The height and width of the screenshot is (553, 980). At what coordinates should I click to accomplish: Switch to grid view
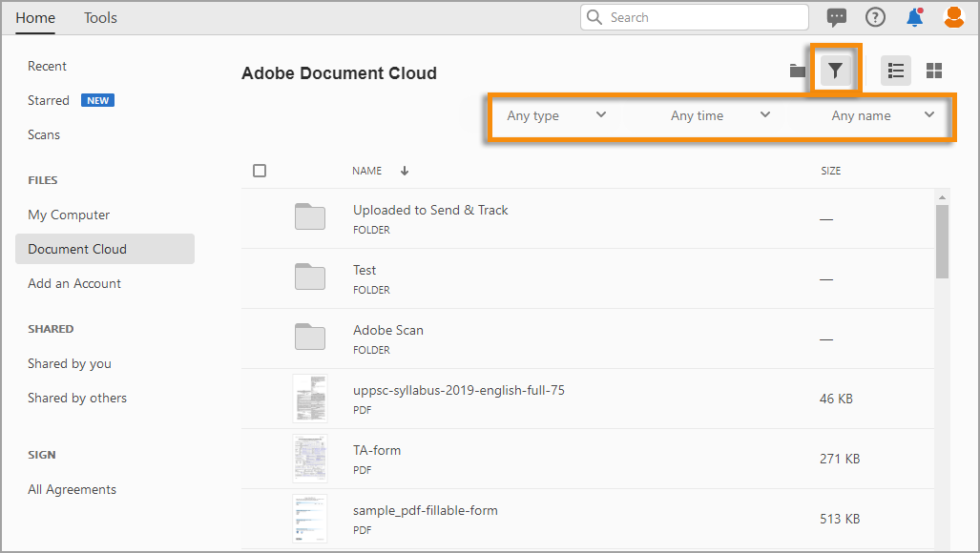[933, 70]
